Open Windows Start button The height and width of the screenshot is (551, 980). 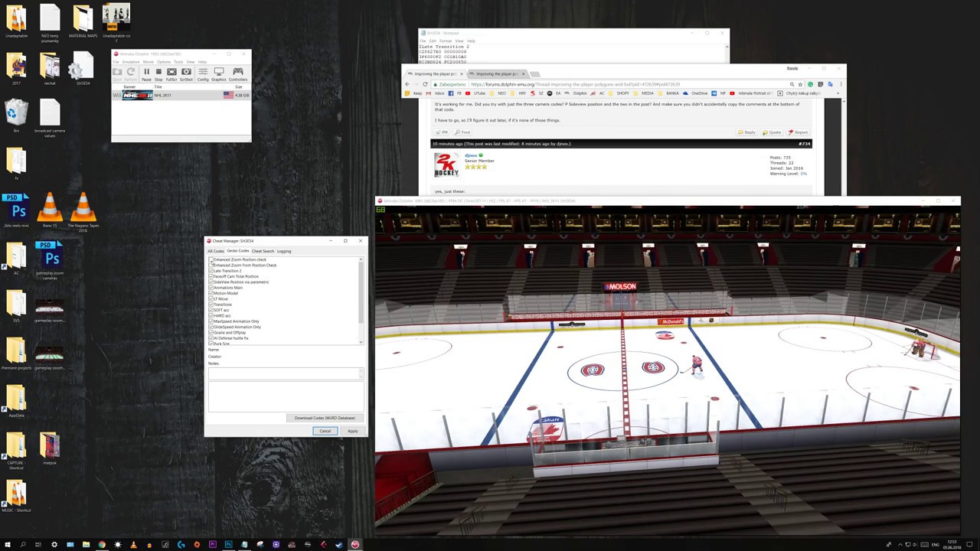(x=7, y=545)
